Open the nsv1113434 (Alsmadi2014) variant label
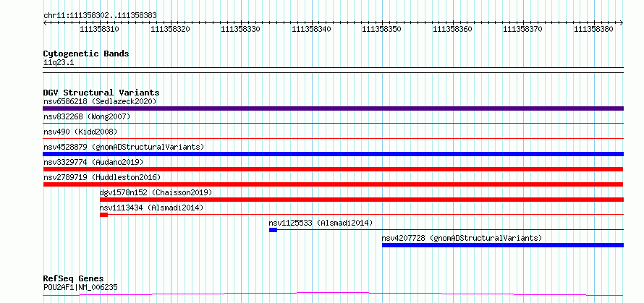 pyautogui.click(x=151, y=208)
